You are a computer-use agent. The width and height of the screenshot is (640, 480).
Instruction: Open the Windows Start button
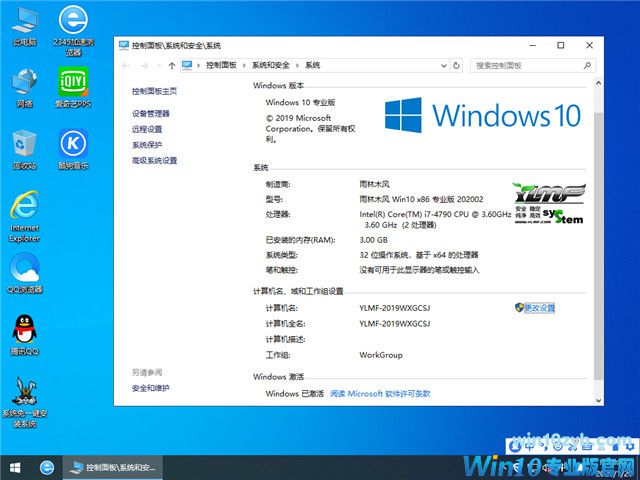coord(15,468)
